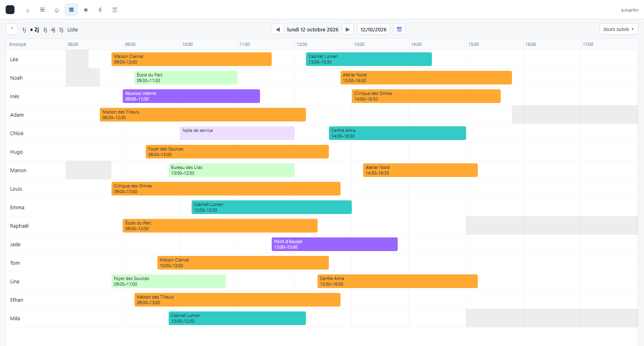Open the smiley face icon in top bar

click(57, 10)
